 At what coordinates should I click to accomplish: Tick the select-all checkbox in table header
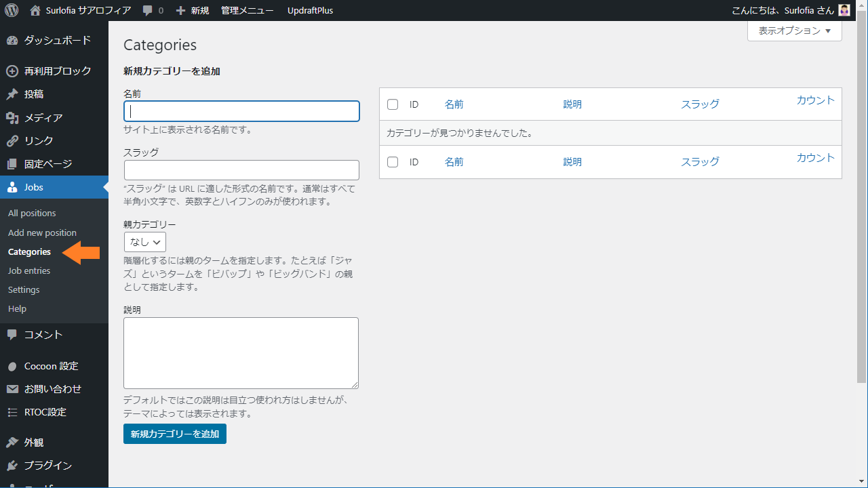click(x=393, y=104)
